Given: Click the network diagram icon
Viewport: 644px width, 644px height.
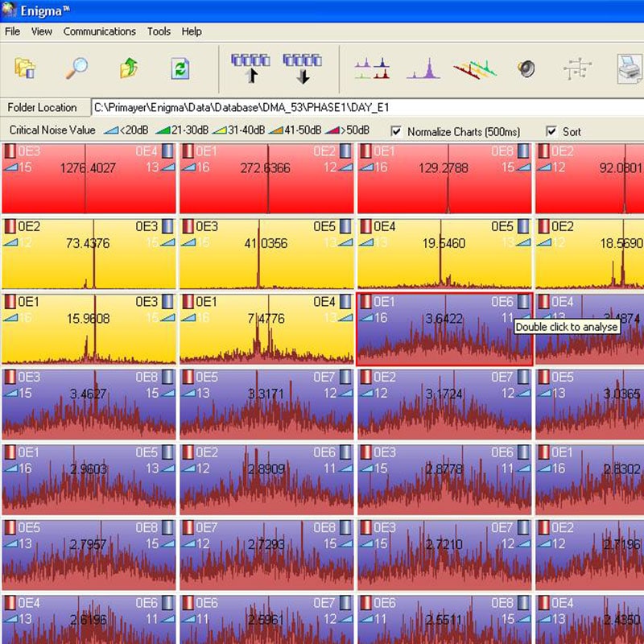Looking at the screenshot, I should pyautogui.click(x=576, y=69).
